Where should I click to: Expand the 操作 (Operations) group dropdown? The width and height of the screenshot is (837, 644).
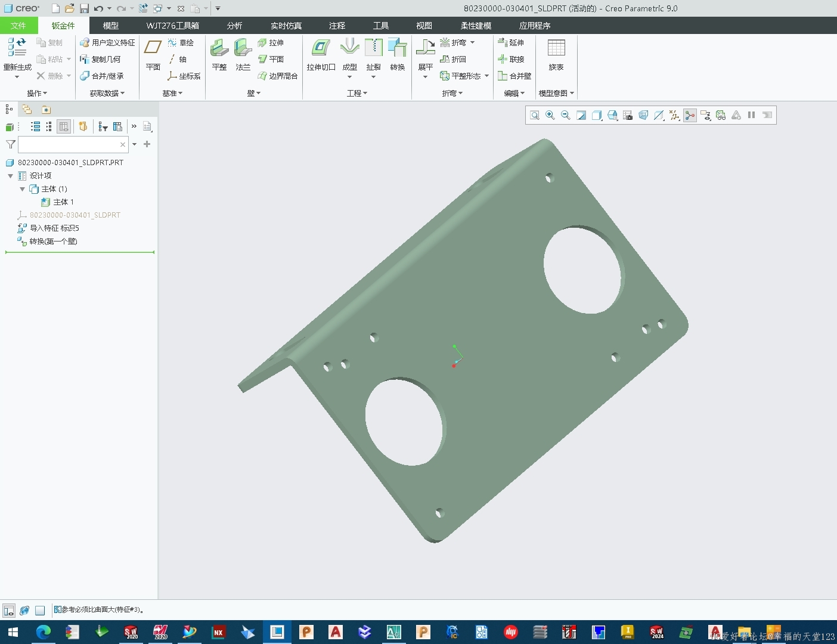pos(37,93)
